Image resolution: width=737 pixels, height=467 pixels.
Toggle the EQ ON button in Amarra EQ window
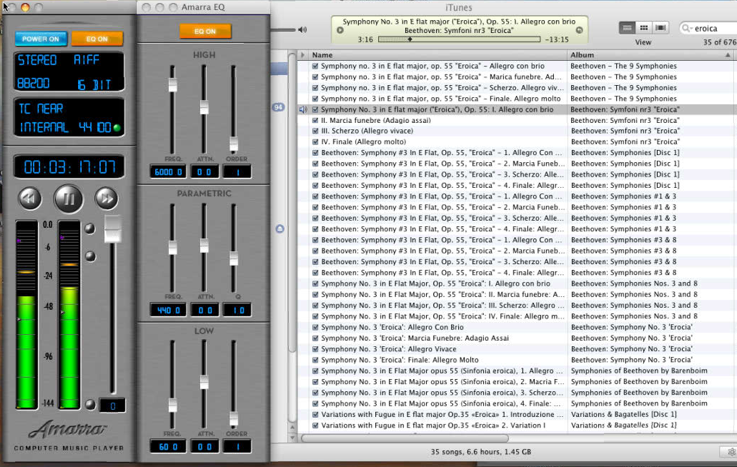pos(204,31)
